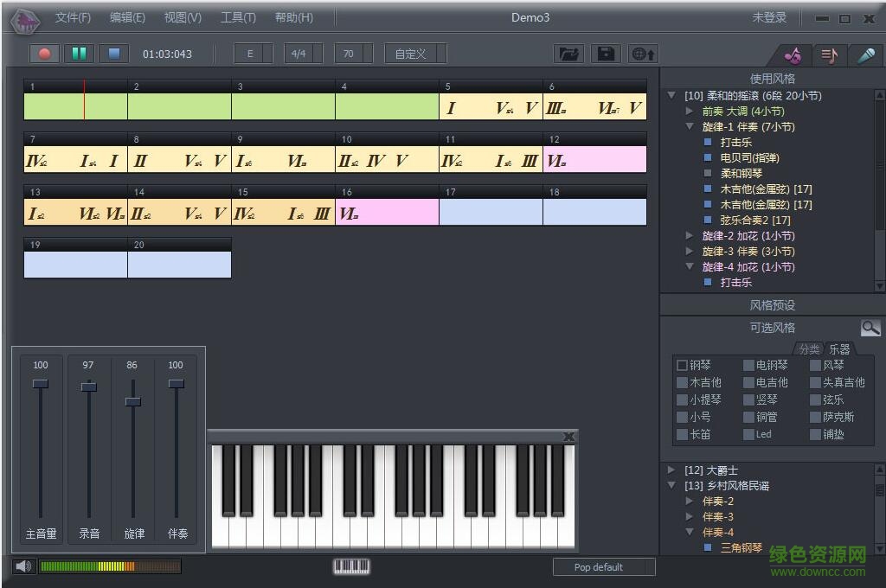
Task: Click the search magnifier in 可选风格
Action: (870, 328)
